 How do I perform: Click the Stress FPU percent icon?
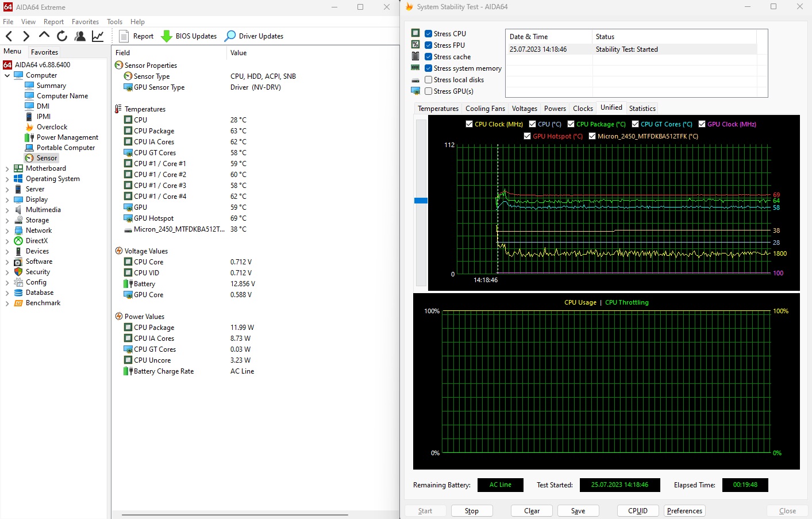coord(415,45)
